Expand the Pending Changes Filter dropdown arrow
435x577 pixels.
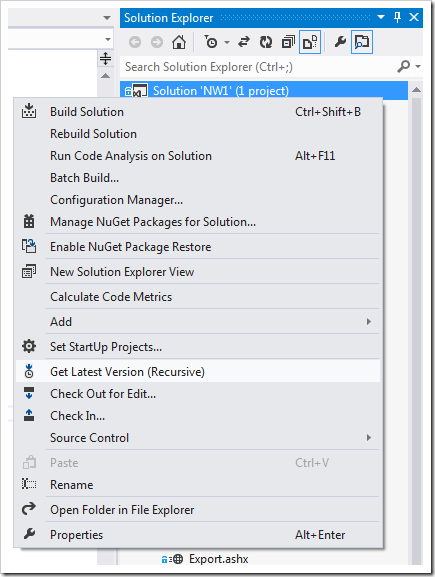click(x=227, y=43)
